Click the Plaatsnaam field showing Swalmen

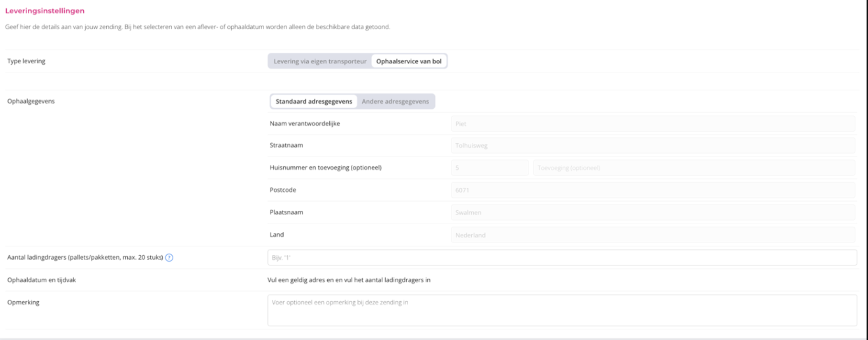tap(652, 213)
